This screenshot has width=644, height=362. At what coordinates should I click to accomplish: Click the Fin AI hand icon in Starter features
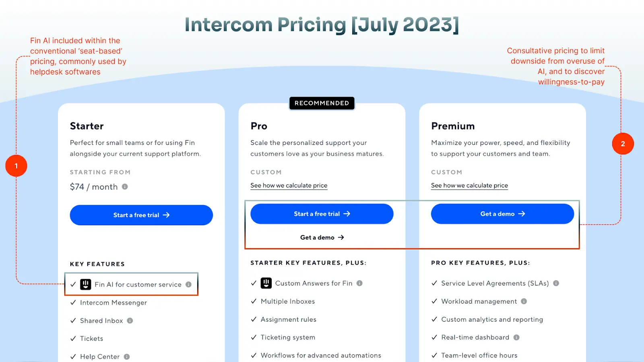pyautogui.click(x=85, y=284)
